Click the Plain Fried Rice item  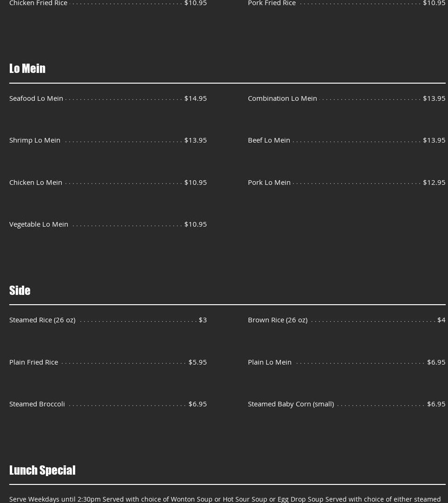coord(33,362)
